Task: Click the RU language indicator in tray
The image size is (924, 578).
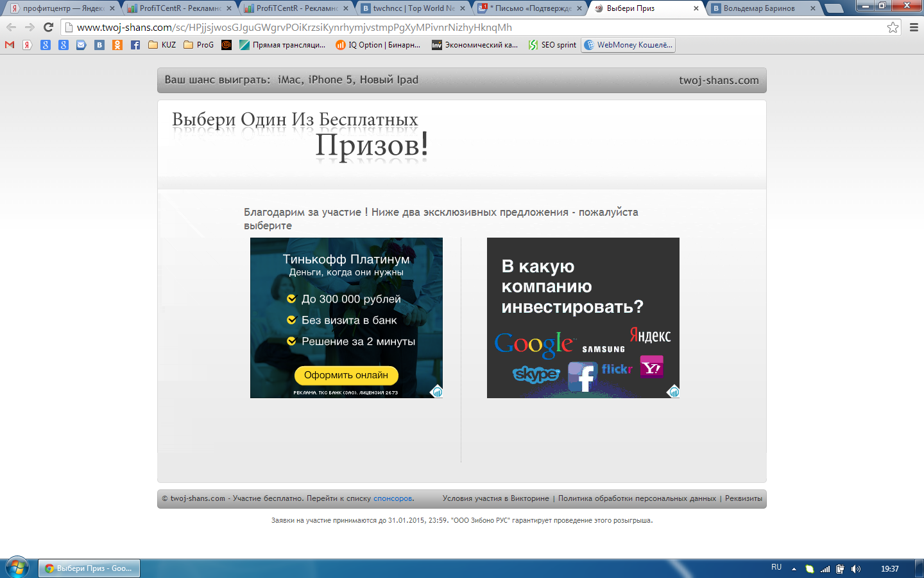Action: [x=776, y=568]
